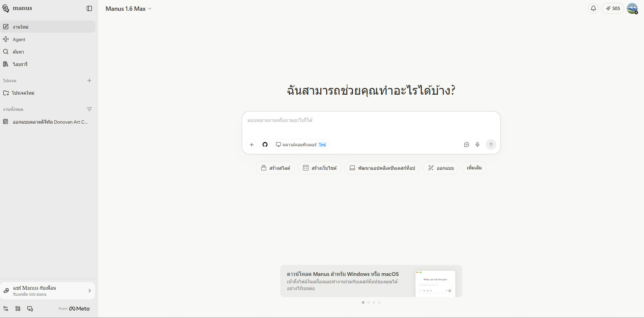This screenshot has width=644, height=318.
Task: Open notifications bell icon
Action: [x=593, y=8]
